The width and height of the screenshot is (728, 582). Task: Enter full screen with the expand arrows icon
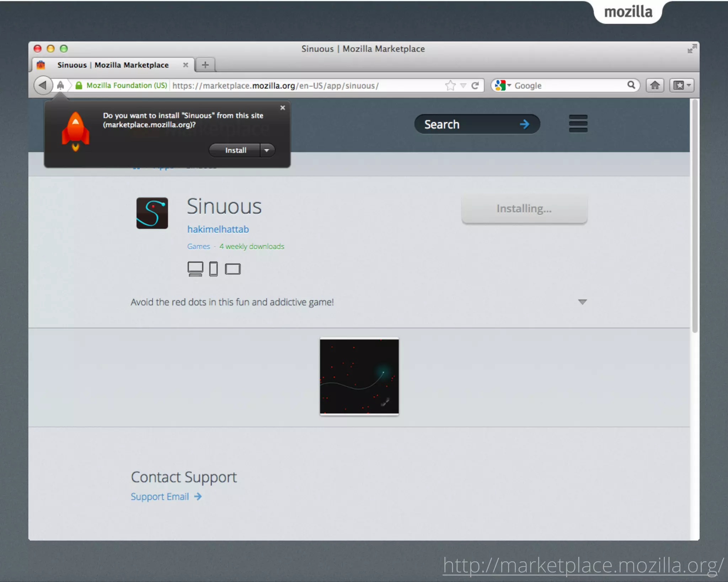click(x=692, y=49)
